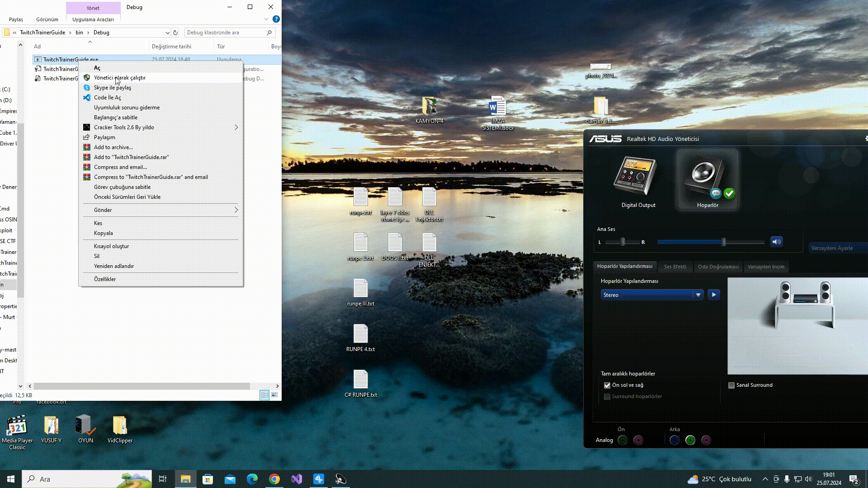Choose Add to archive... menu entry

(160, 147)
